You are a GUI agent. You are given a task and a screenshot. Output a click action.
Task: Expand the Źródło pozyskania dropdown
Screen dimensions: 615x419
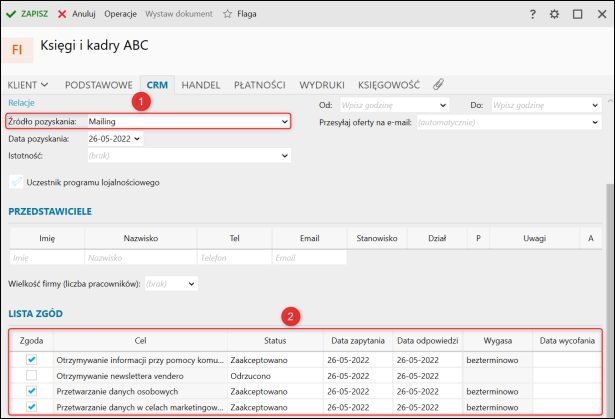point(284,121)
